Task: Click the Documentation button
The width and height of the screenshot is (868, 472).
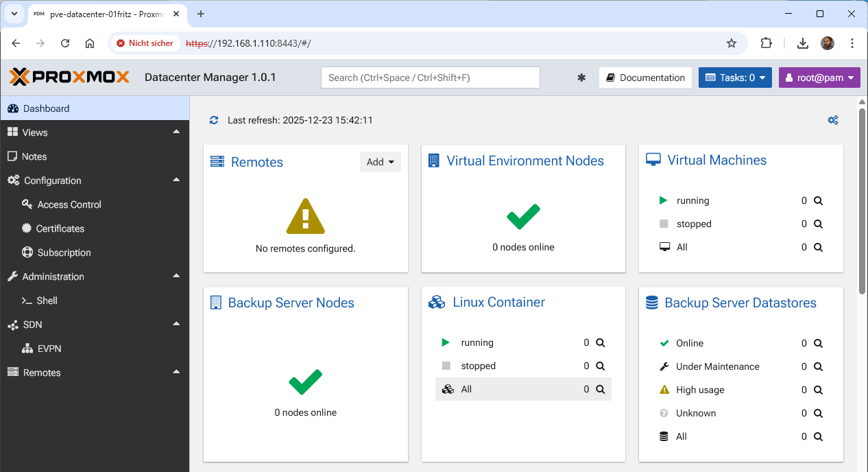Action: point(645,78)
